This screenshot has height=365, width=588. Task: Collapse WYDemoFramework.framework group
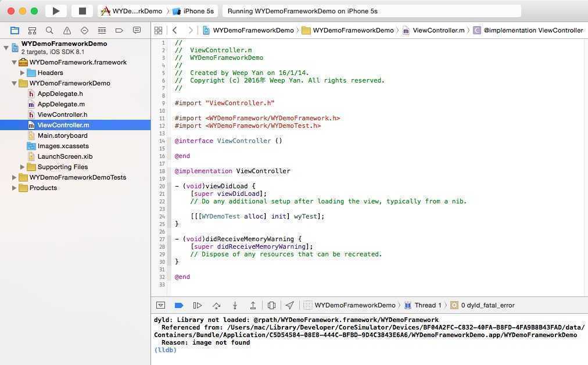[15, 62]
